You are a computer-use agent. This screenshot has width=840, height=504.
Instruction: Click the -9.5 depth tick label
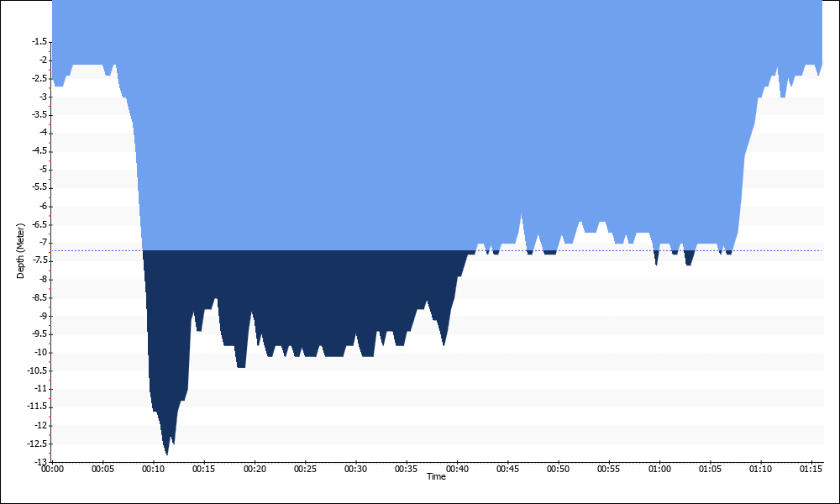[39, 333]
